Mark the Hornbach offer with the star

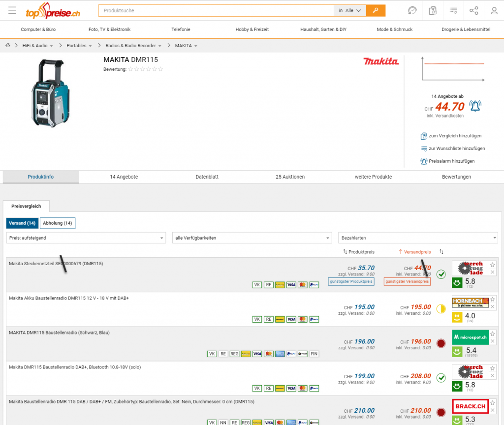click(493, 299)
